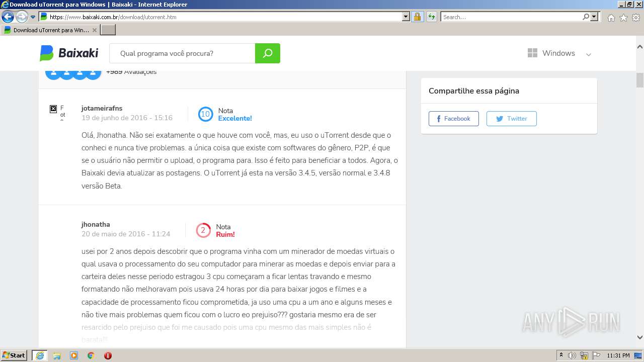This screenshot has width=644, height=362.
Task: Open the file explorer folder taskbar icon
Action: tap(57, 355)
